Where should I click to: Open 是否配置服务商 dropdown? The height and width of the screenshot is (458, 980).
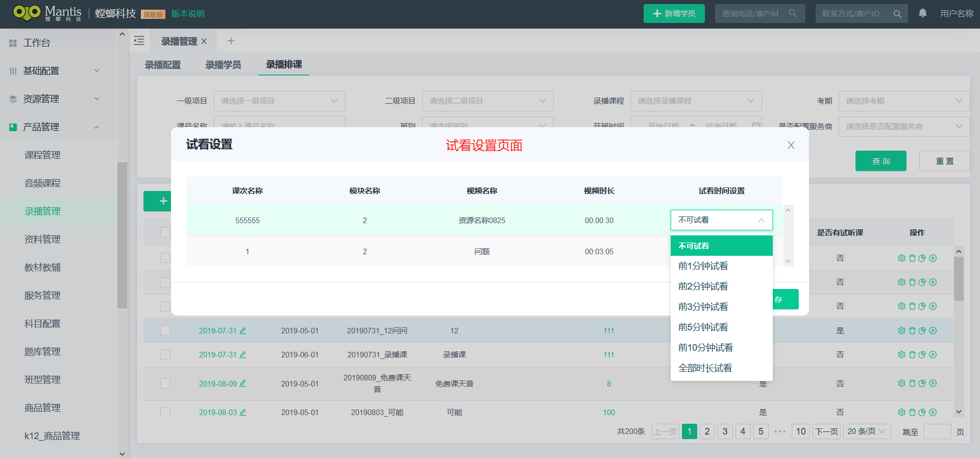pos(904,127)
